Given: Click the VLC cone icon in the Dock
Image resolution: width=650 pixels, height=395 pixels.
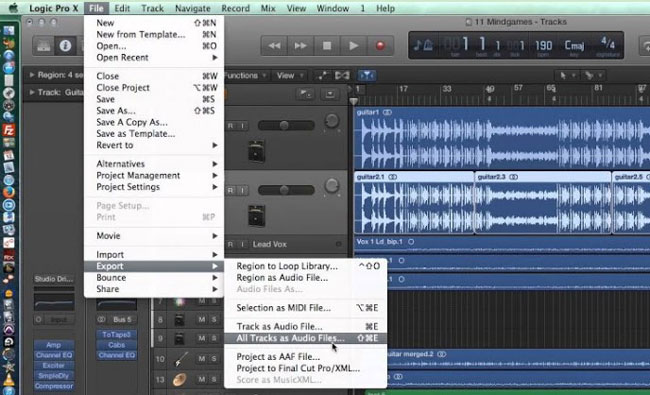Looking at the screenshot, I should (x=9, y=379).
